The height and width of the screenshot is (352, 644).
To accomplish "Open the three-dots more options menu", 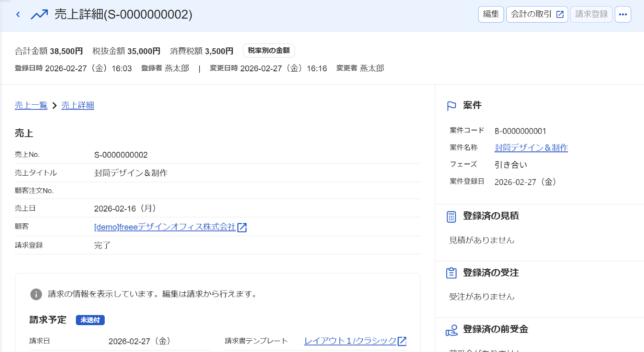I will (x=623, y=14).
